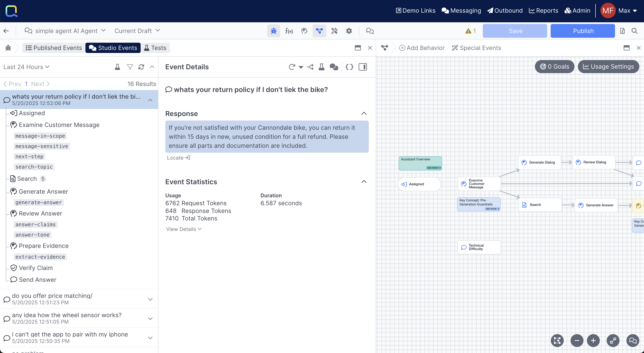Expand the price matching event
Image resolution: width=644 pixels, height=353 pixels.
tap(150, 299)
